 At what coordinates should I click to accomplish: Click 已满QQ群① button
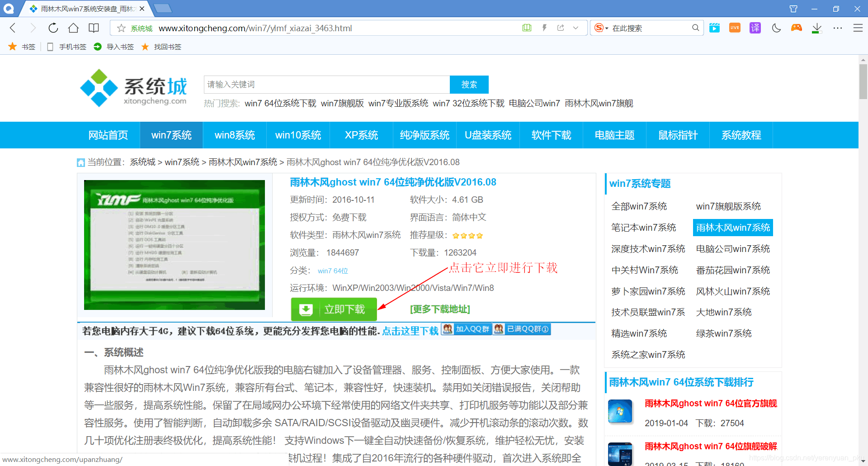pyautogui.click(x=522, y=329)
